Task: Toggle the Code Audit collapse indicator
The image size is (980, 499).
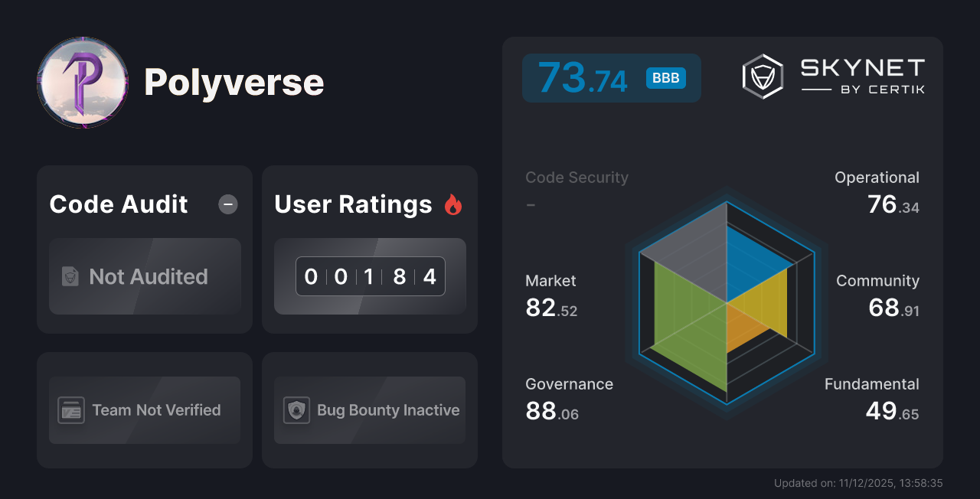Action: tap(227, 204)
